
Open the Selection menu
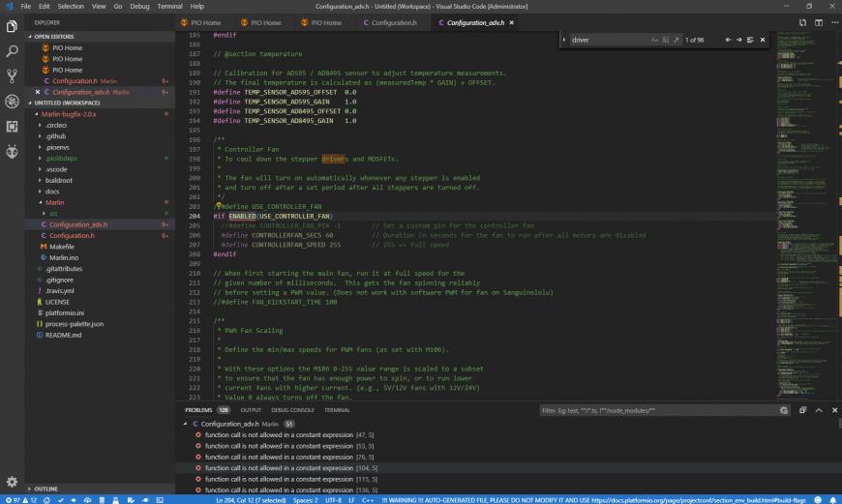(71, 7)
